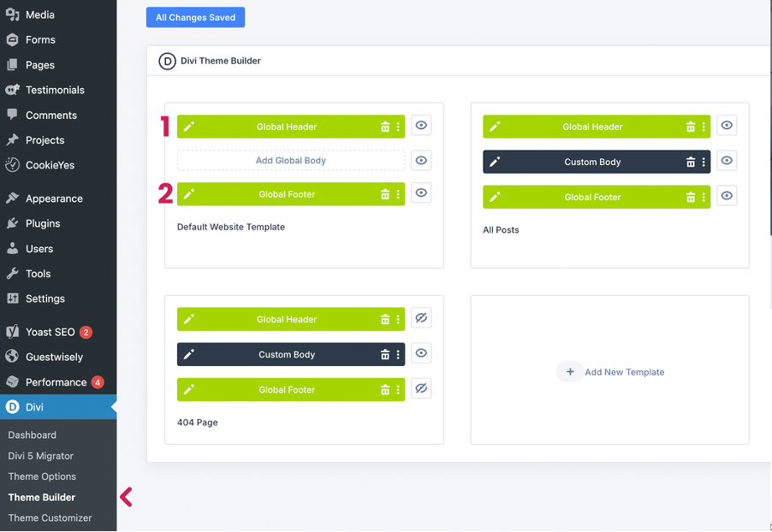The height and width of the screenshot is (532, 772).
Task: Click the Plugins plug icon
Action: 12,223
